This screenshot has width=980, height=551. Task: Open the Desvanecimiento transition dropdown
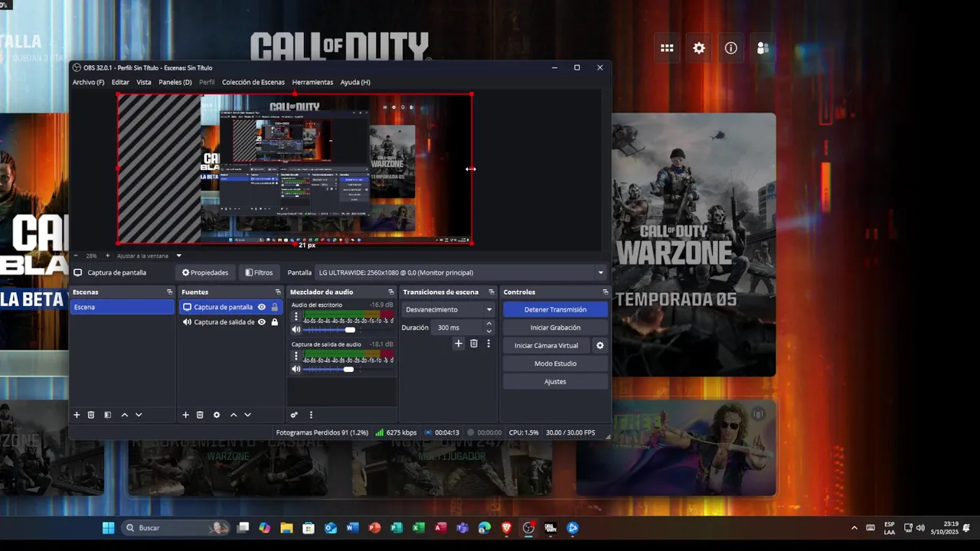pos(449,310)
